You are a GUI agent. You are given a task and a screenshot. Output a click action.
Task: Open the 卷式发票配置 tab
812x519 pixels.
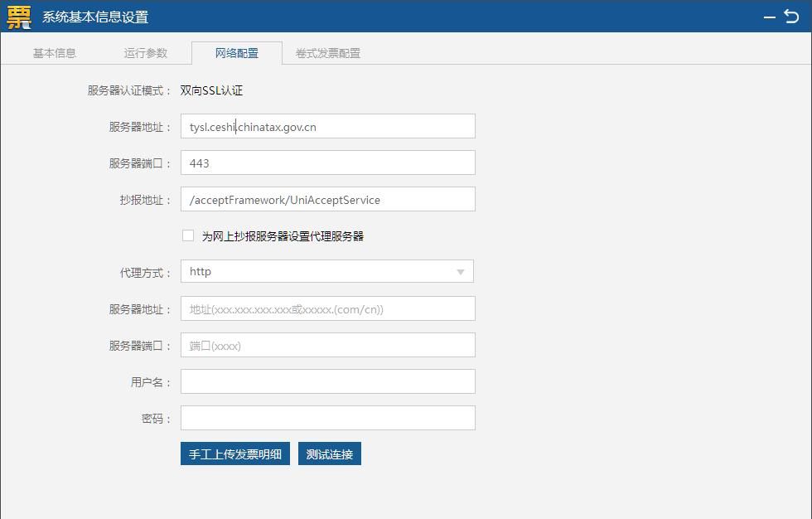point(326,51)
